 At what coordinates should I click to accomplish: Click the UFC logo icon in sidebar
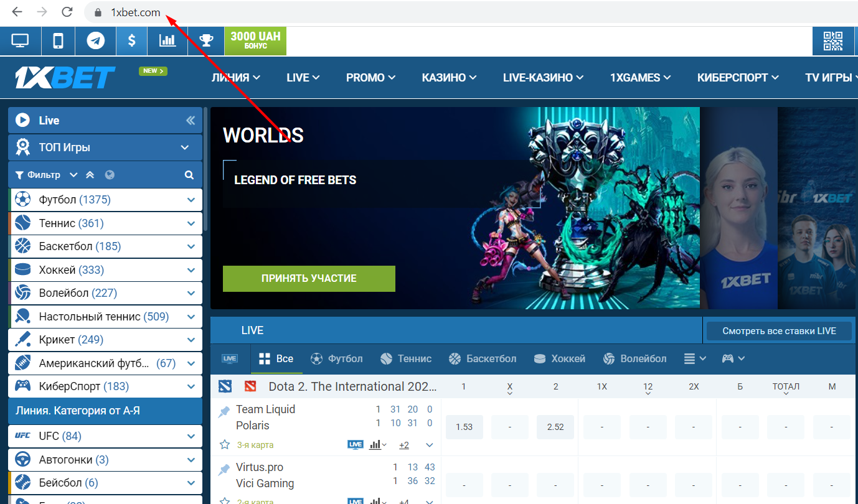click(x=23, y=436)
